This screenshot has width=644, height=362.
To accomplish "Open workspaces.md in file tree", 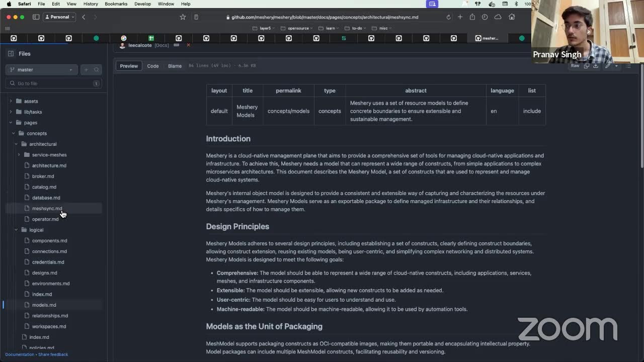I will 49,326.
